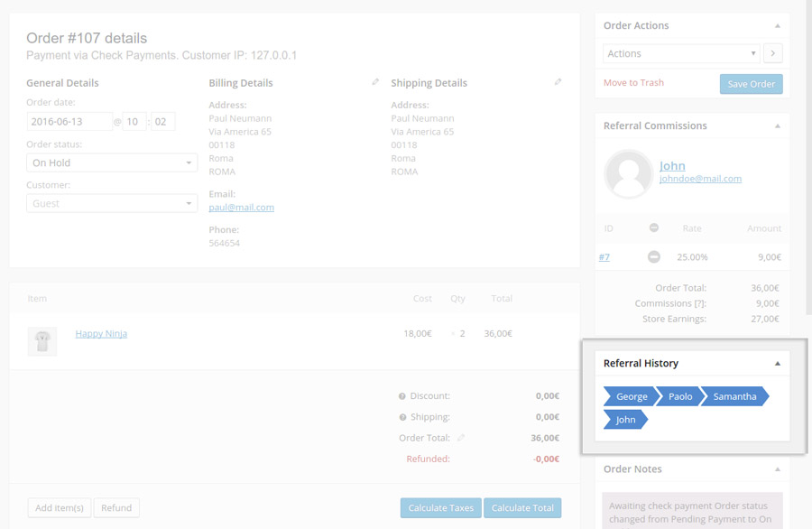Collapse the Order Notes panel
Screen dimensions: 812x529
[x=778, y=469]
